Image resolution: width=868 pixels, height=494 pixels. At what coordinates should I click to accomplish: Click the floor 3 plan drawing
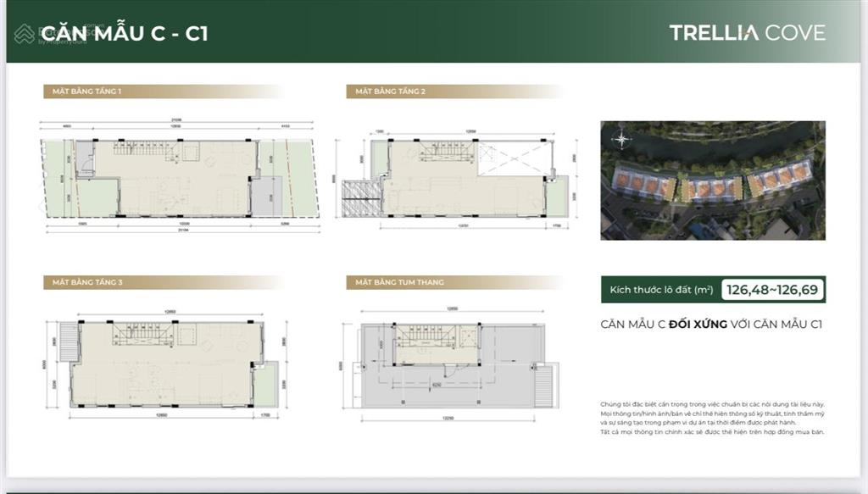point(165,364)
